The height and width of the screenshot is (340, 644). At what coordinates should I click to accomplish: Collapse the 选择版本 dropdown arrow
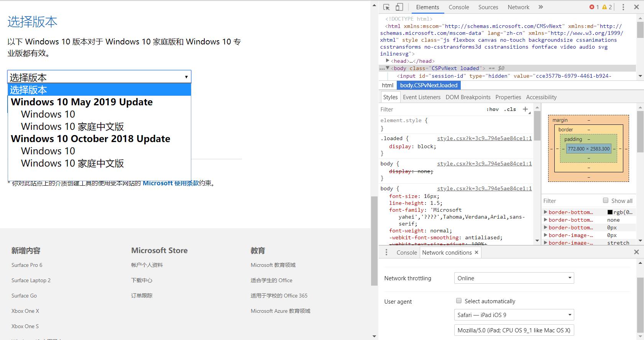(186, 77)
